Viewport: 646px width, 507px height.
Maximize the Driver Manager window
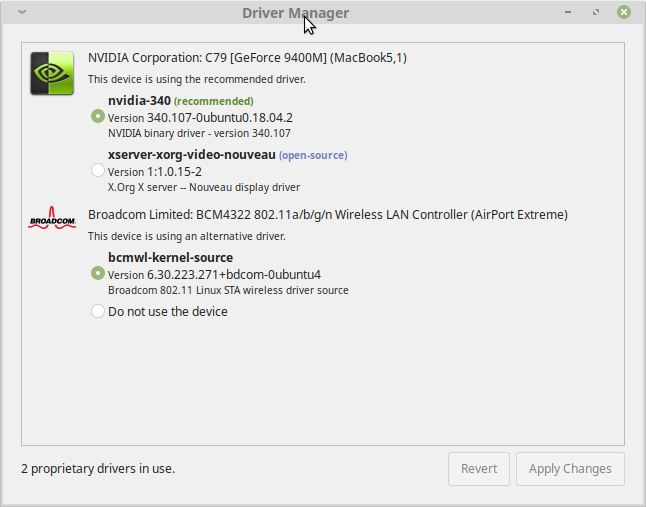click(596, 12)
